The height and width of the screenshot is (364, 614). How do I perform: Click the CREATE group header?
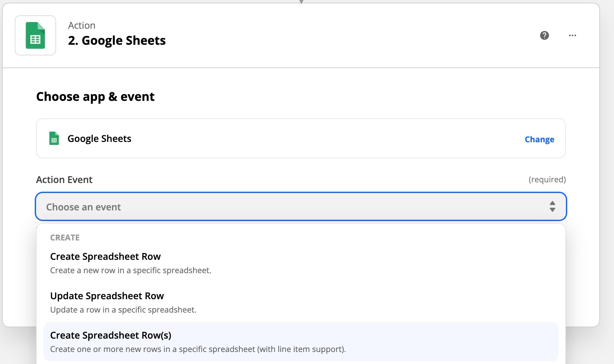coord(65,237)
